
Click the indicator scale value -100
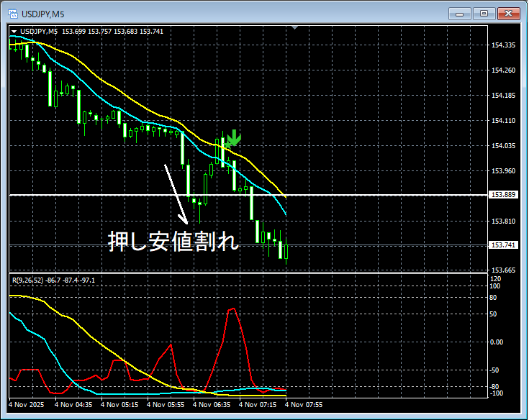pos(496,393)
